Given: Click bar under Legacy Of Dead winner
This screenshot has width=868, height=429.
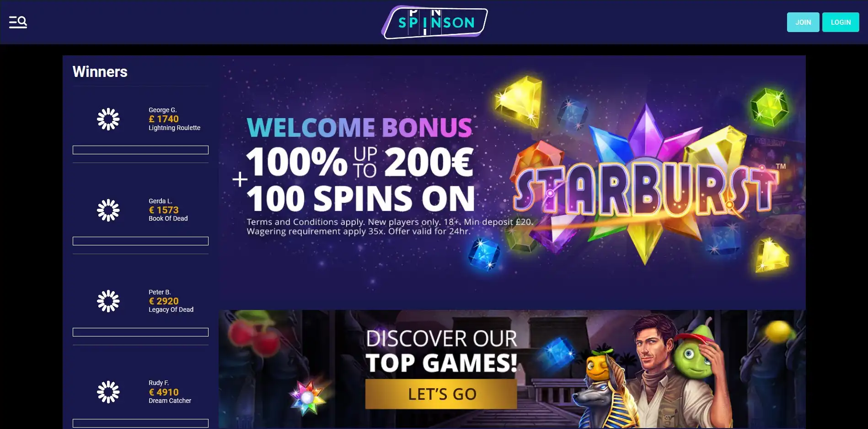Looking at the screenshot, I should point(140,332).
